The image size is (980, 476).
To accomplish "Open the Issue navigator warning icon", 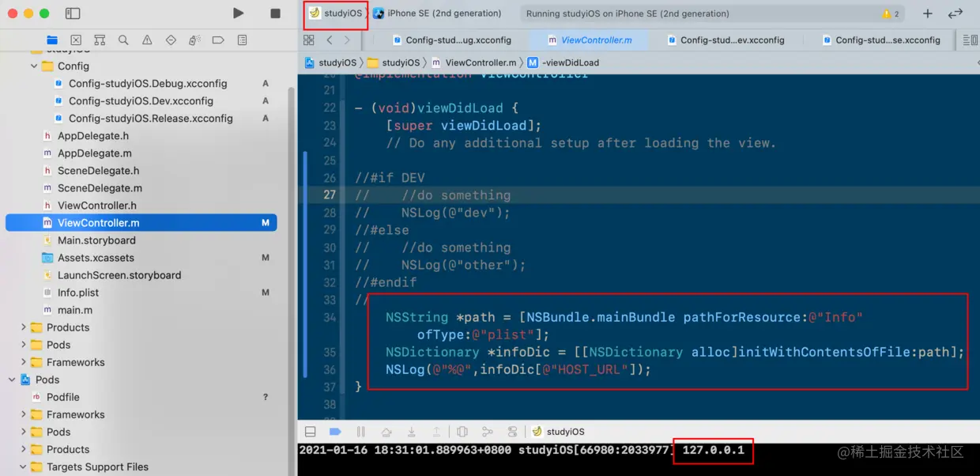I will pyautogui.click(x=147, y=40).
